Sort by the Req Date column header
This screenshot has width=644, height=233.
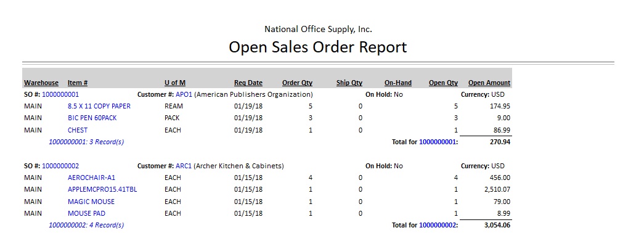[x=248, y=83]
